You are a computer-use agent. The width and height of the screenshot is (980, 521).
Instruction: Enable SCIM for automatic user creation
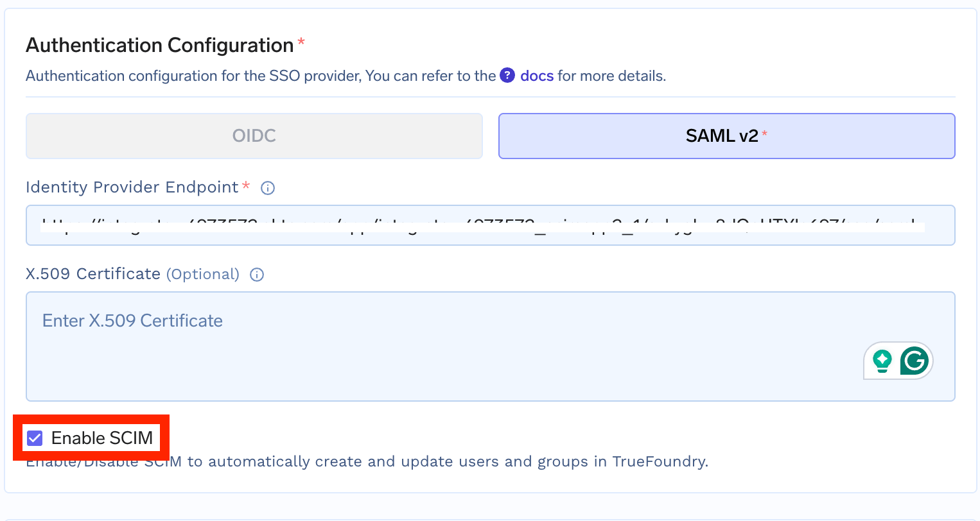[35, 438]
